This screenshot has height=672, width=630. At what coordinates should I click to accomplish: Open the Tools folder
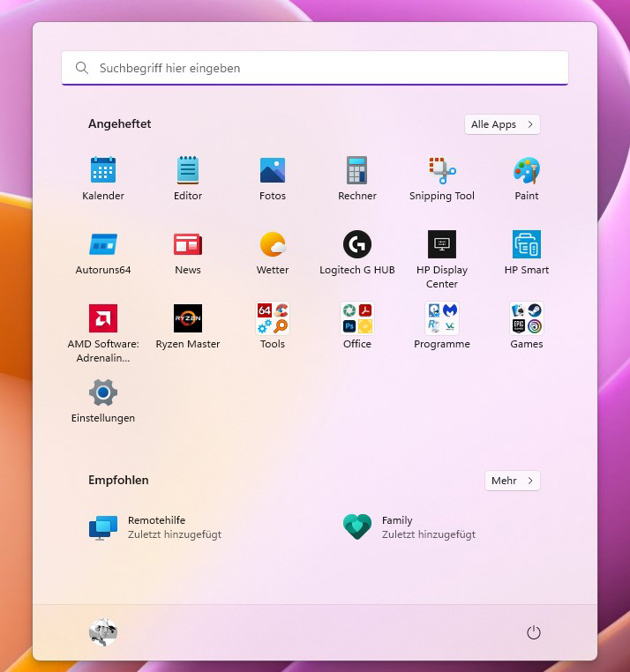[273, 326]
